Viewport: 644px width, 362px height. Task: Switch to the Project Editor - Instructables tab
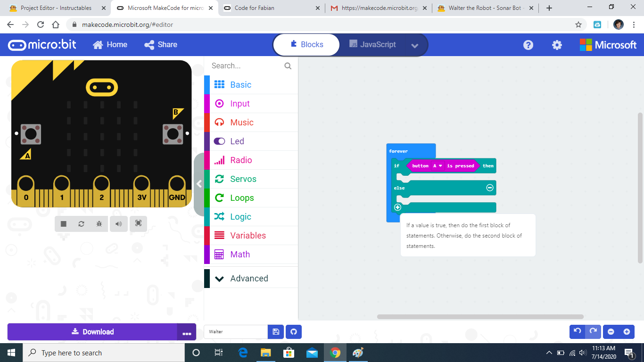tap(56, 8)
